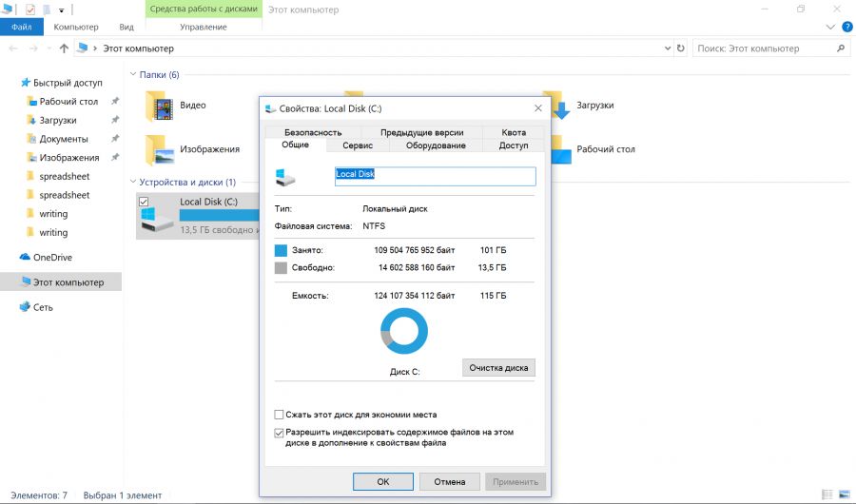Click the OneDrive cloud icon in sidebar

coord(26,257)
